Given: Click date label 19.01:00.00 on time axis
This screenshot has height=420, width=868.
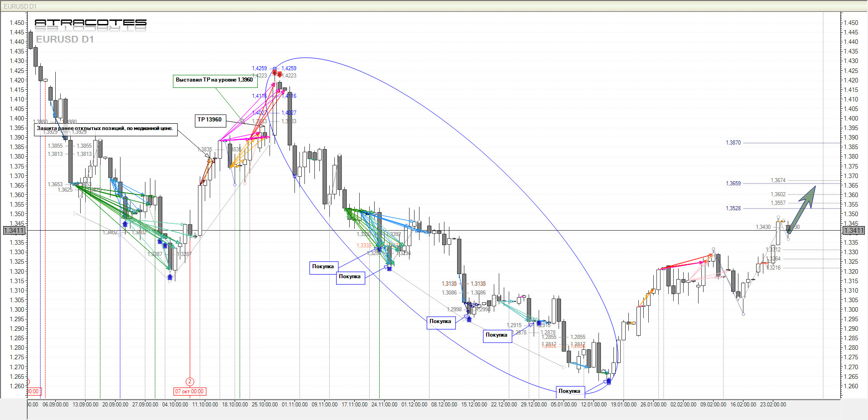Looking at the screenshot, I should tap(623, 405).
